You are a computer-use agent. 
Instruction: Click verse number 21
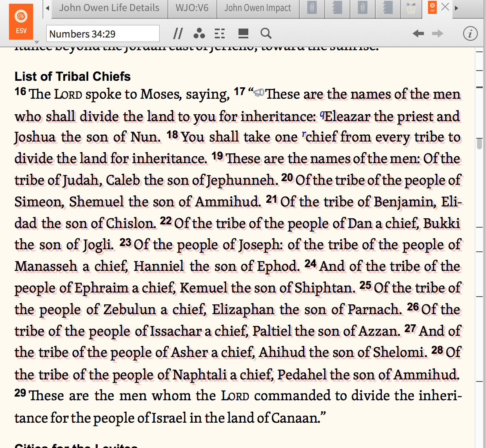coord(272,199)
